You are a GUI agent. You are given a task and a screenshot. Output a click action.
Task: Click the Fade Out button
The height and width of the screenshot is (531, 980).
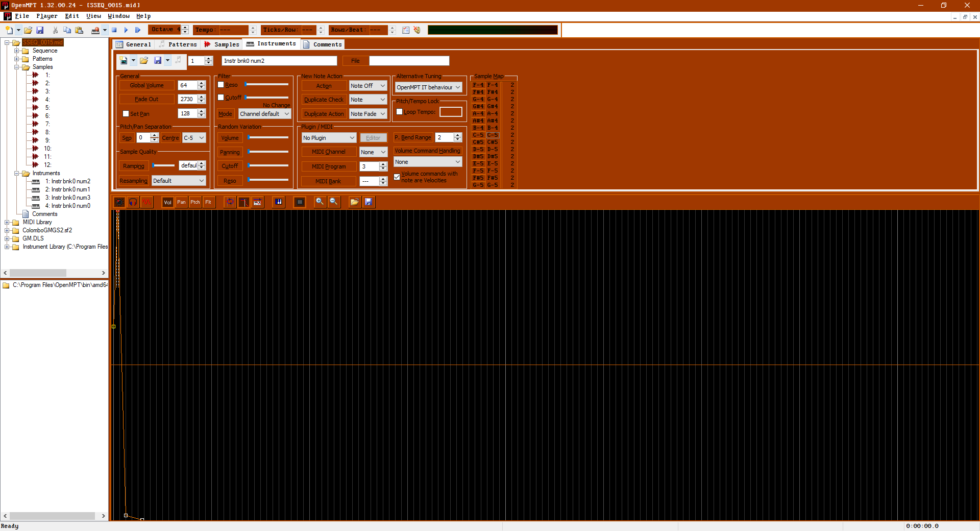point(146,99)
